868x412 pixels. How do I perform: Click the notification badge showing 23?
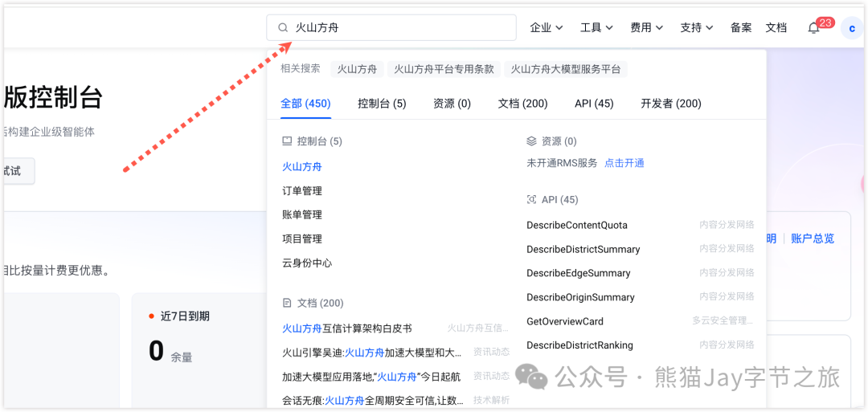click(x=825, y=22)
